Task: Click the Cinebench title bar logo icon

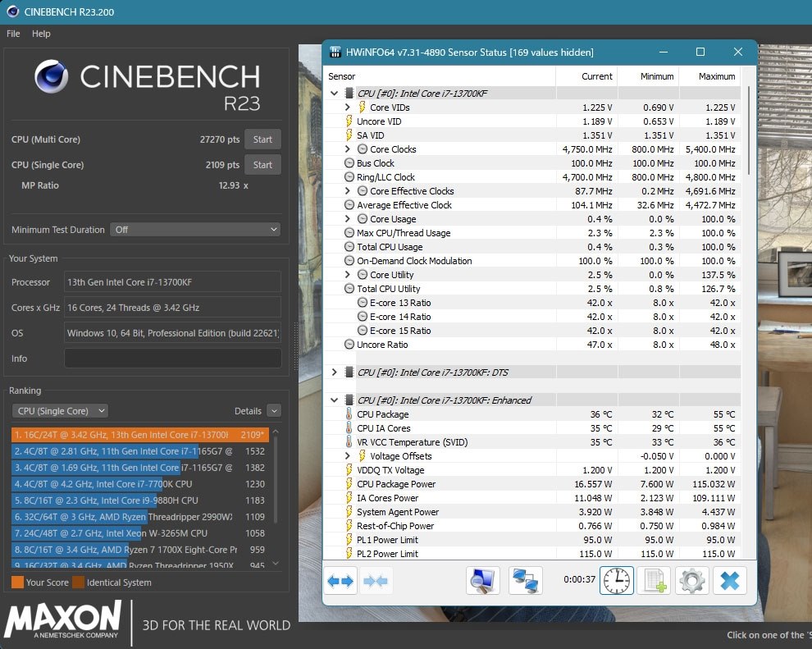Action: pyautogui.click(x=13, y=11)
